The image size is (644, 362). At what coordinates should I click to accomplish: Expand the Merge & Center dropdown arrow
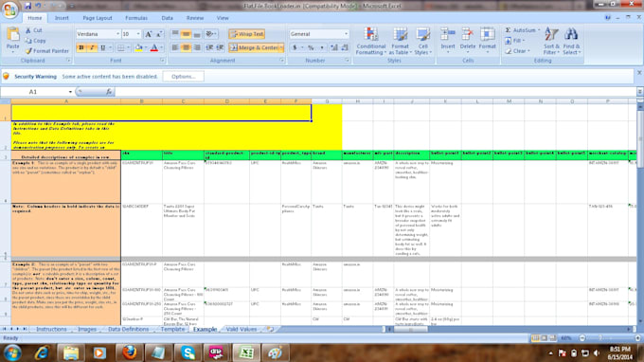point(281,47)
